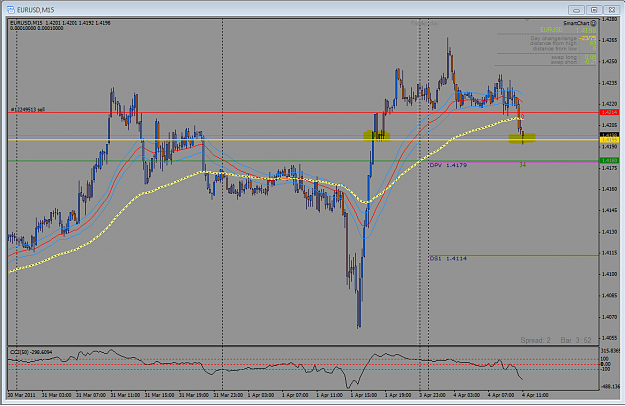Click the green '34' pip label
Screen dimensions: 625x406
tap(523, 165)
